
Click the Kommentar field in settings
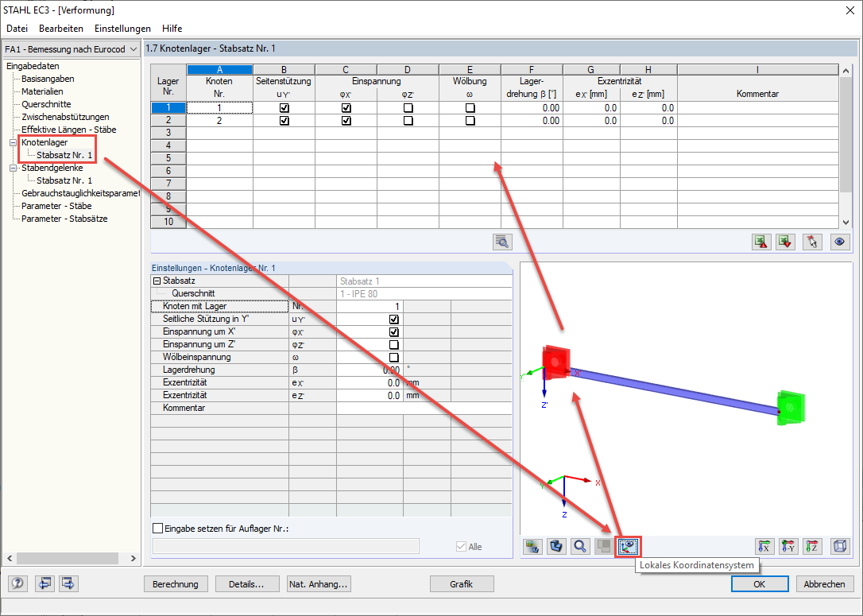point(424,408)
